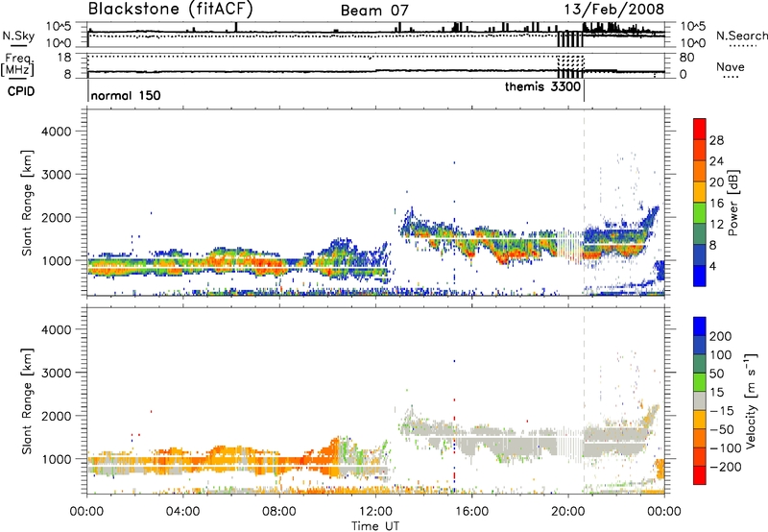Click the 'Velocity [m s-1]' colorbar label
768x532 pixels.
tap(751, 401)
